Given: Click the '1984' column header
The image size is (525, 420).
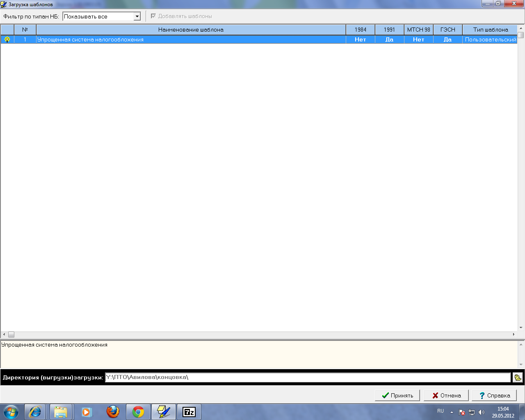Looking at the screenshot, I should pos(361,30).
